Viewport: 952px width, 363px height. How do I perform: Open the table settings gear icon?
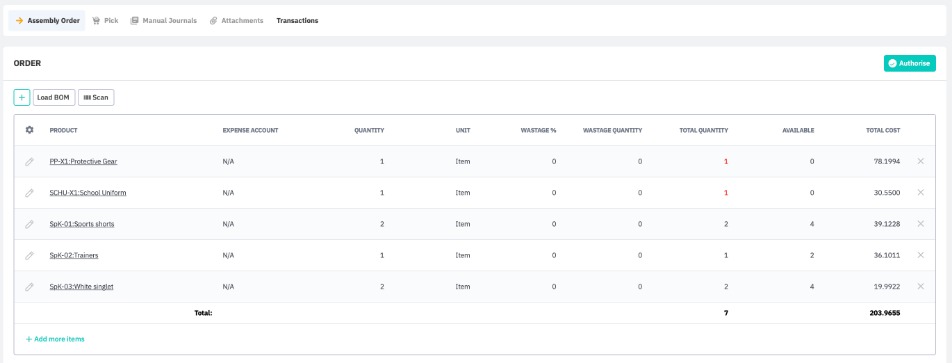(x=29, y=130)
